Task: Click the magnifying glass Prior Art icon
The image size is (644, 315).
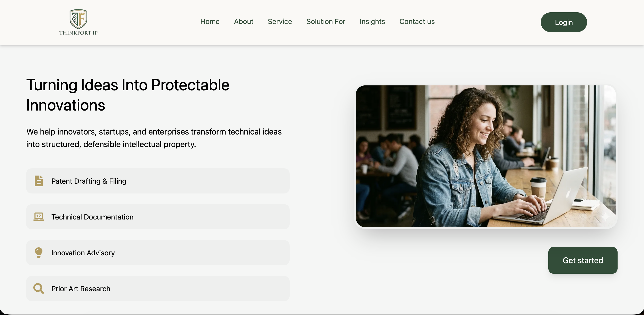Action: tap(39, 289)
